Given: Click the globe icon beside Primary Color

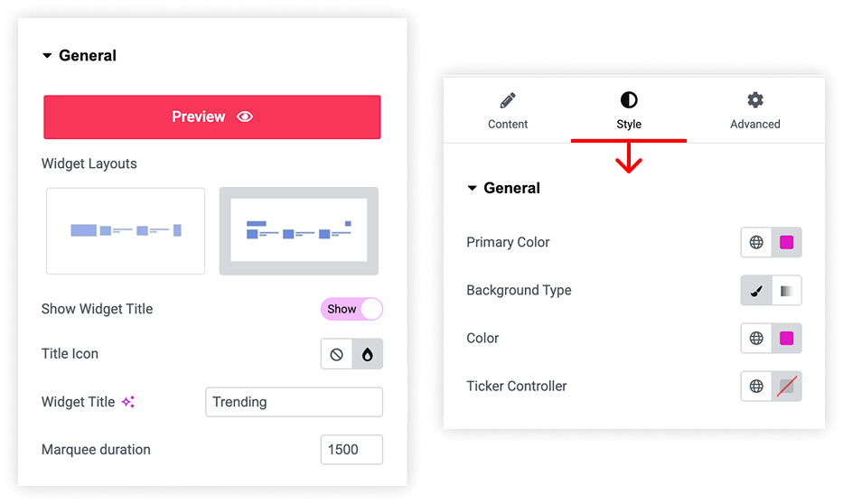Looking at the screenshot, I should point(756,242).
